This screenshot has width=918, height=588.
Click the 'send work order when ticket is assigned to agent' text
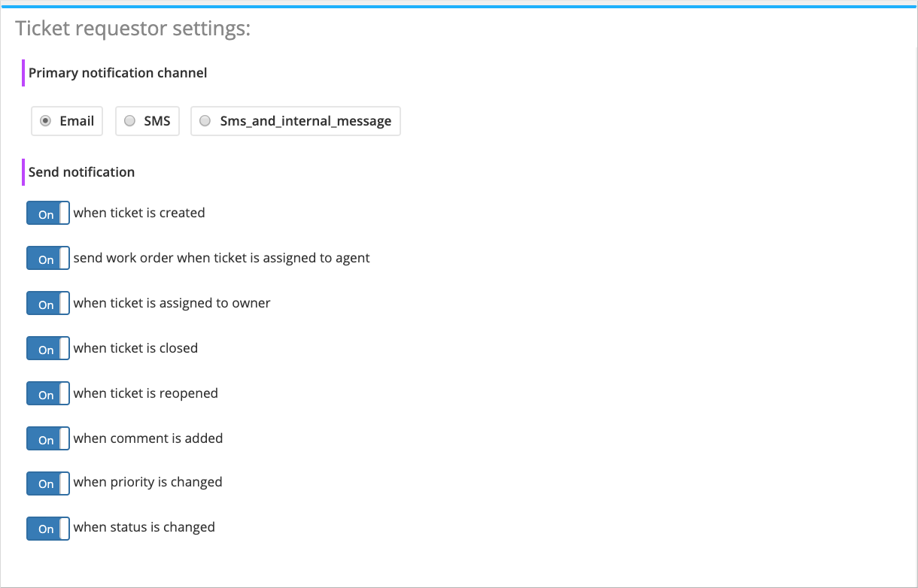tap(221, 258)
